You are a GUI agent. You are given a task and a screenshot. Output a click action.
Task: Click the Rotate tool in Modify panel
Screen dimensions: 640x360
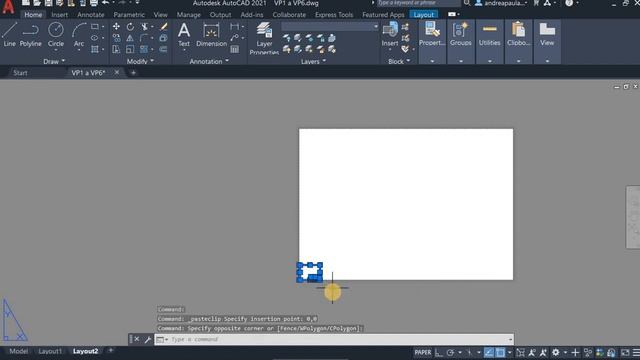coord(130,27)
